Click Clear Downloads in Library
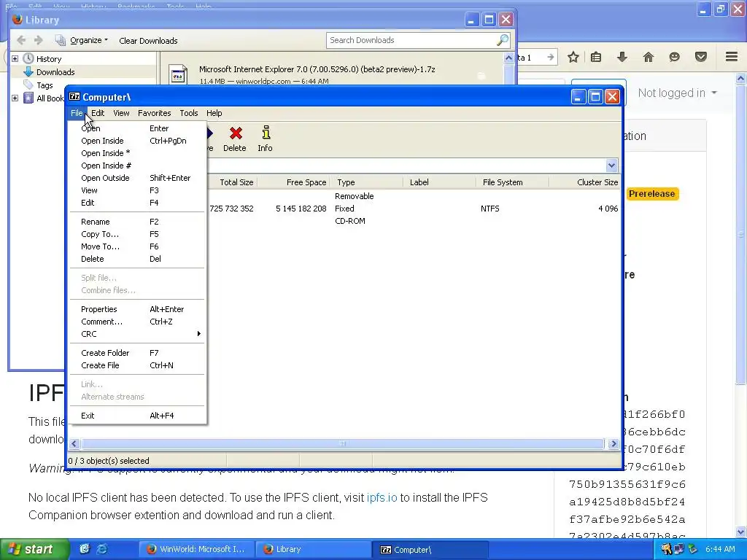Viewport: 747px width, 560px height. point(148,41)
